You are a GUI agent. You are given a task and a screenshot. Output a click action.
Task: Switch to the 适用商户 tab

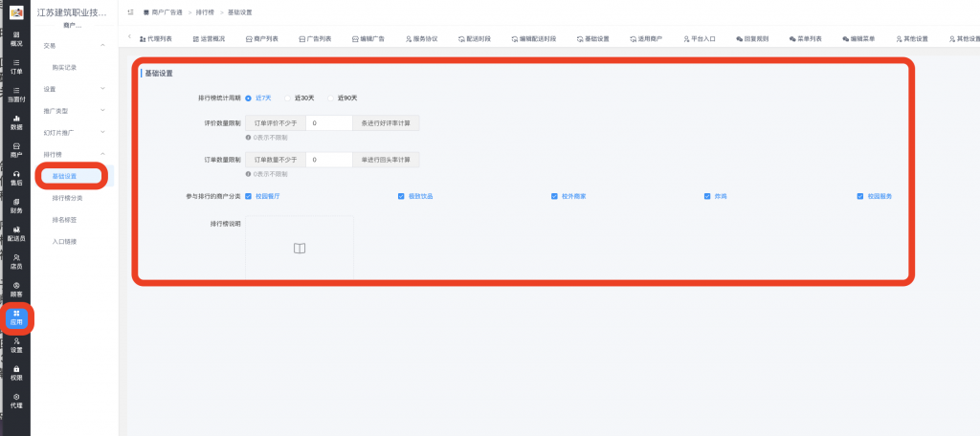click(x=646, y=39)
